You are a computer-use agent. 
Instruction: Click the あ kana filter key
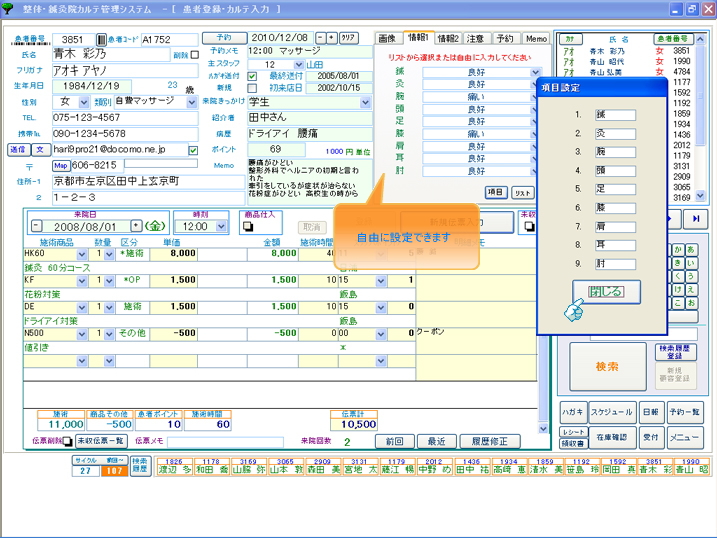click(x=690, y=250)
